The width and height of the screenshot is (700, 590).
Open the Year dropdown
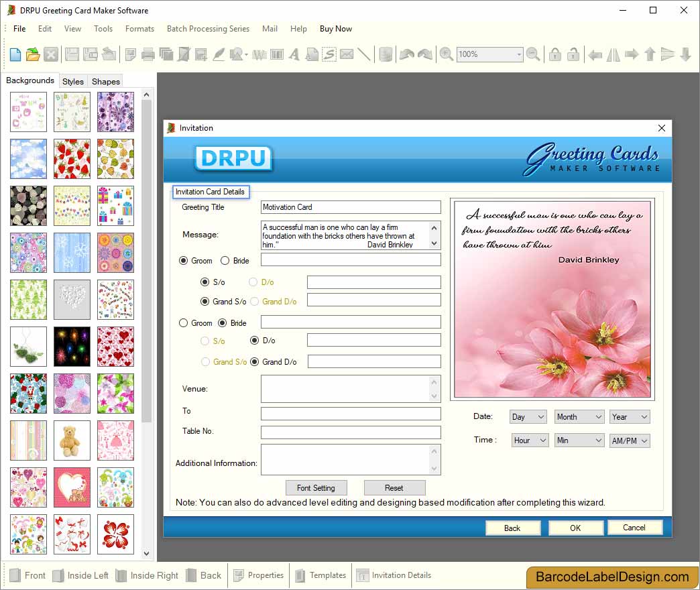click(x=630, y=417)
